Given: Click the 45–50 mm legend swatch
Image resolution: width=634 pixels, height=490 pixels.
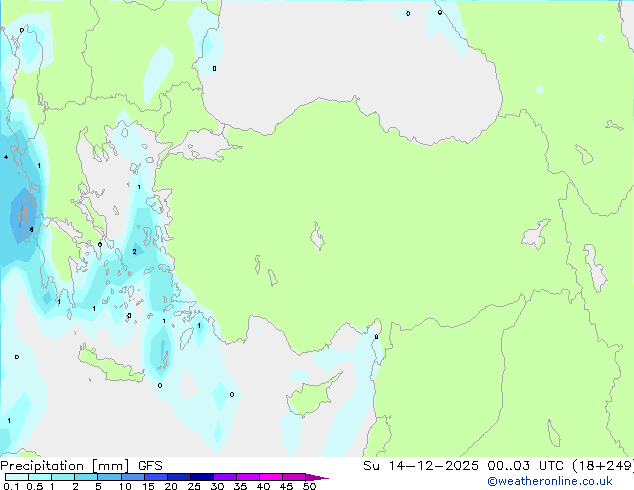Looking at the screenshot, I should click(x=294, y=477).
